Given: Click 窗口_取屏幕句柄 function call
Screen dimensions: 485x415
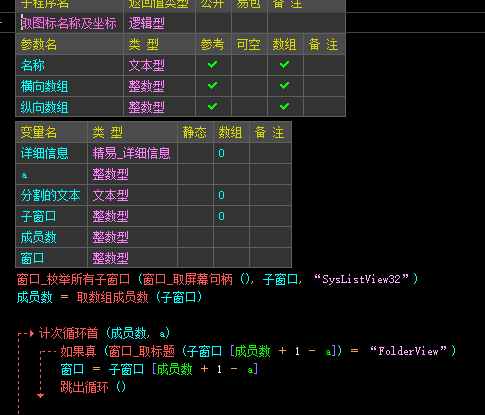Looking at the screenshot, I should click(x=188, y=279).
